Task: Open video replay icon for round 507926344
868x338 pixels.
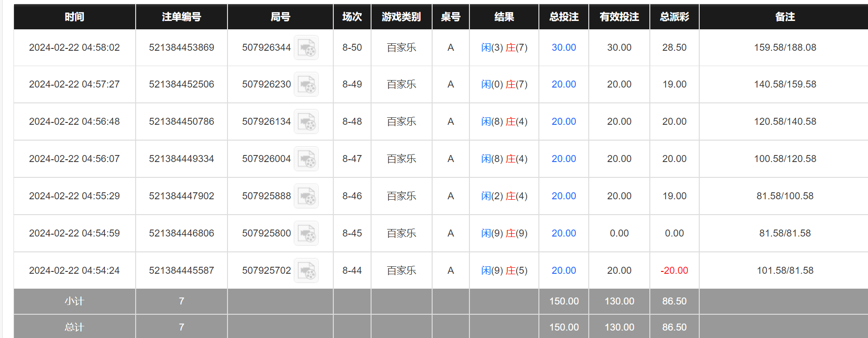Action: (x=306, y=47)
